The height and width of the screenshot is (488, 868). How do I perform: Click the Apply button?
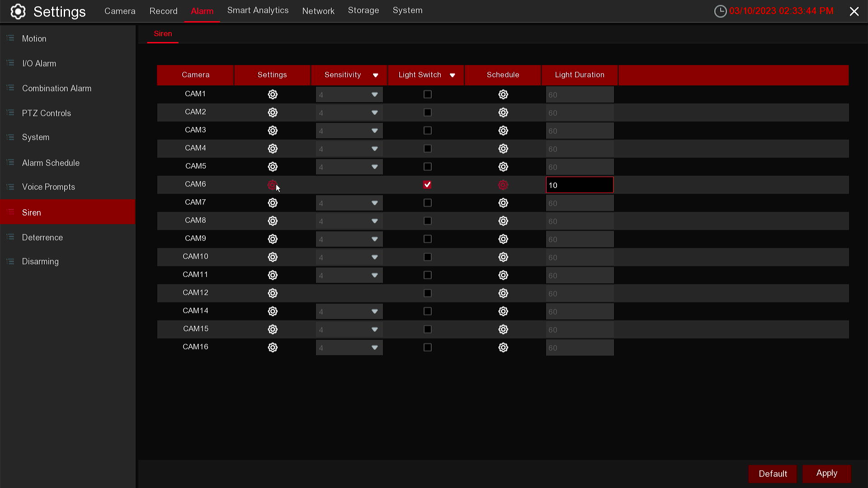[x=826, y=473]
